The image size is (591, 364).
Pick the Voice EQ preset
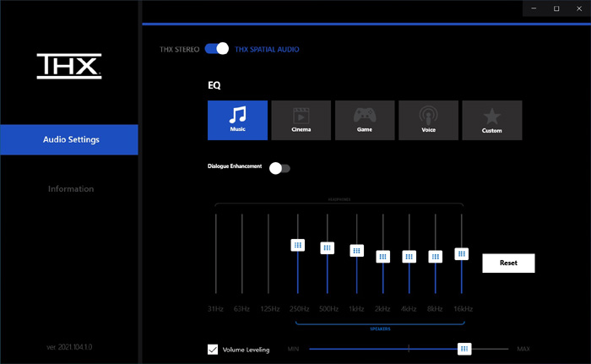[x=428, y=120]
